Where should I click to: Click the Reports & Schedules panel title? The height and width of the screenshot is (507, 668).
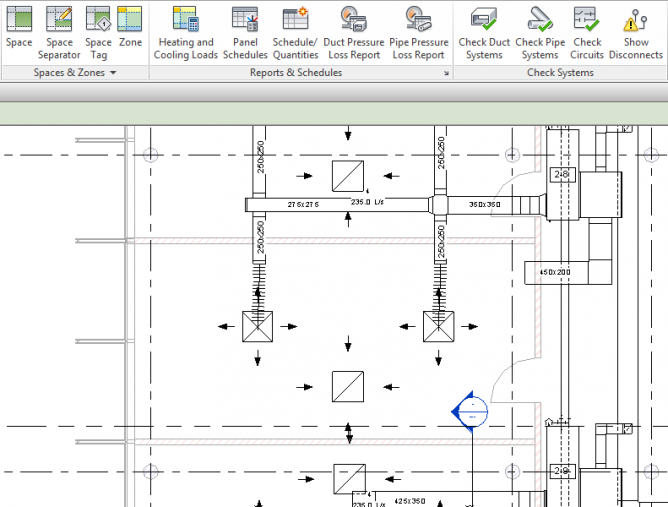[x=296, y=73]
